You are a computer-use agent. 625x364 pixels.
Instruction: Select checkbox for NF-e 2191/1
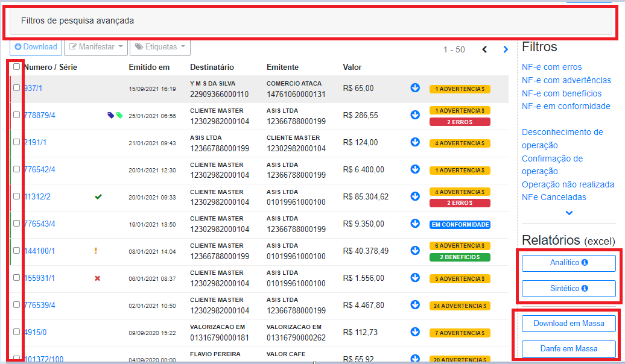[x=16, y=142]
